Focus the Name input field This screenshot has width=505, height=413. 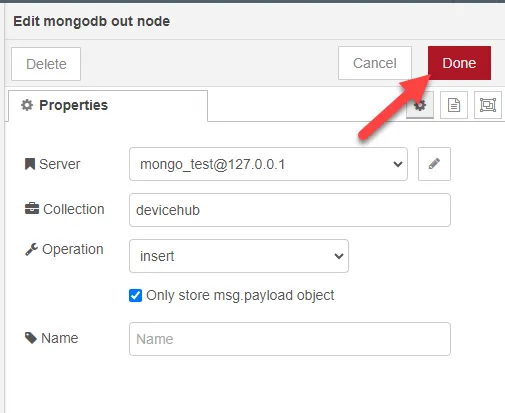click(290, 339)
